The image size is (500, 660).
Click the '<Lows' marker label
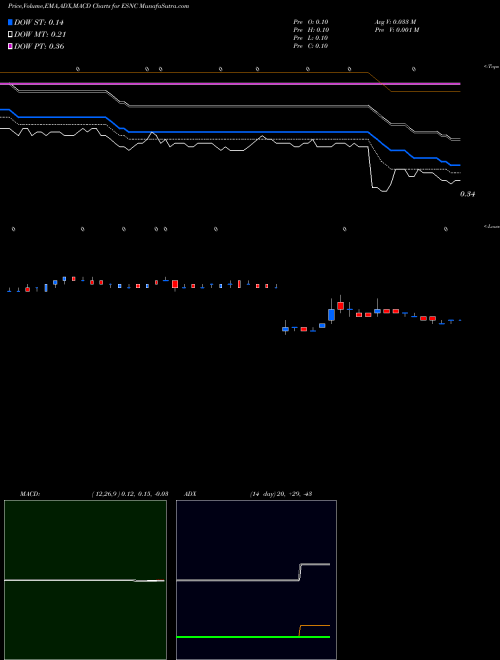[x=491, y=226]
